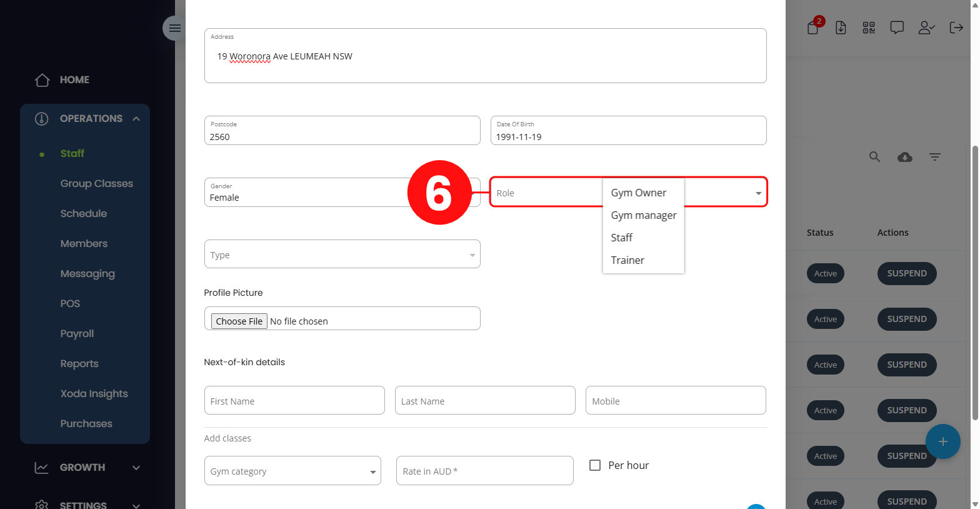
Task: Click the Add classes label
Action: (227, 438)
